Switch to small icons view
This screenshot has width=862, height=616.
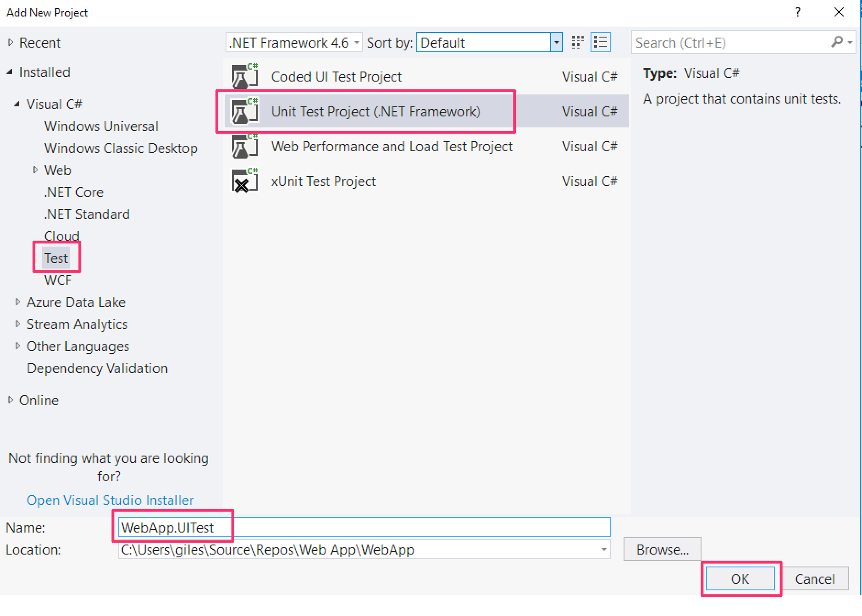point(578,42)
